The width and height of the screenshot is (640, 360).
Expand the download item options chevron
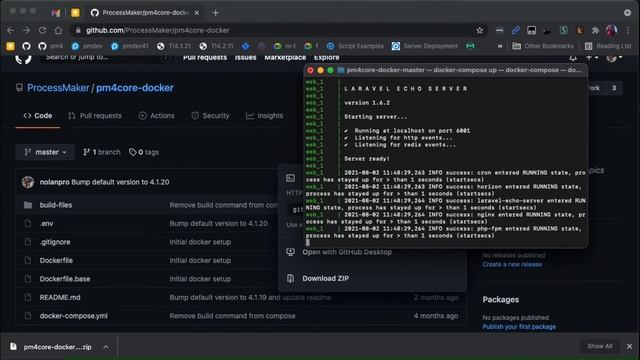tap(106, 347)
